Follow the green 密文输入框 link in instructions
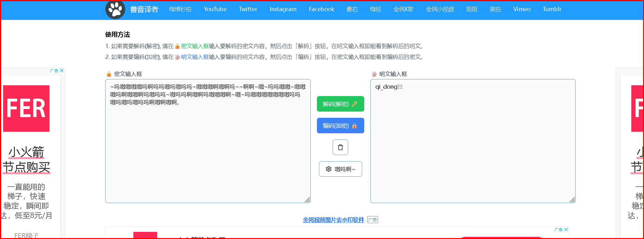 click(x=195, y=46)
